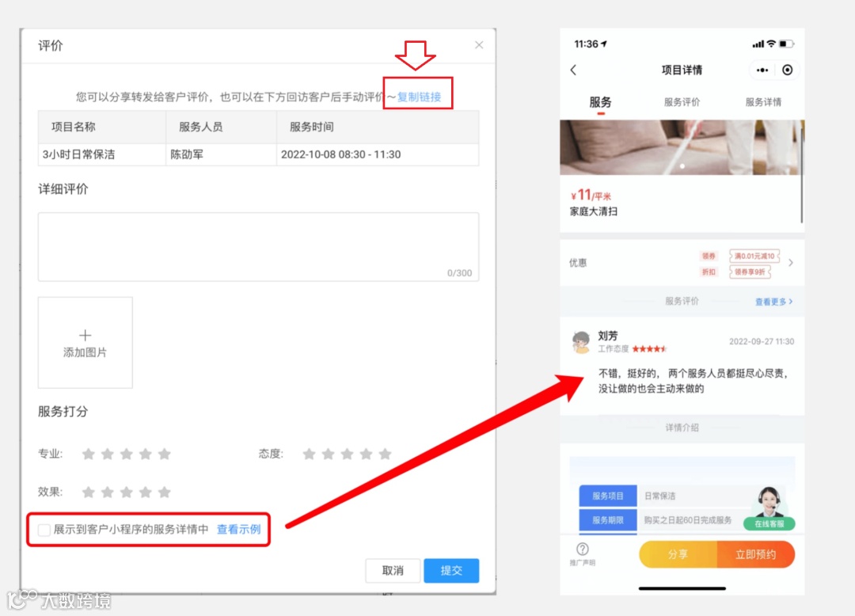Switch to the 服务详情 tab
Screen dimensions: 855x616
(x=763, y=102)
